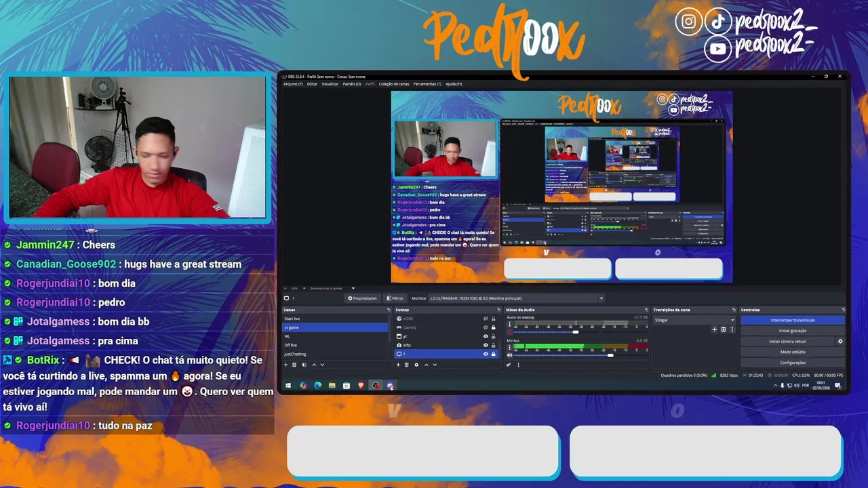Add a new source in Fontes panel

point(398,365)
